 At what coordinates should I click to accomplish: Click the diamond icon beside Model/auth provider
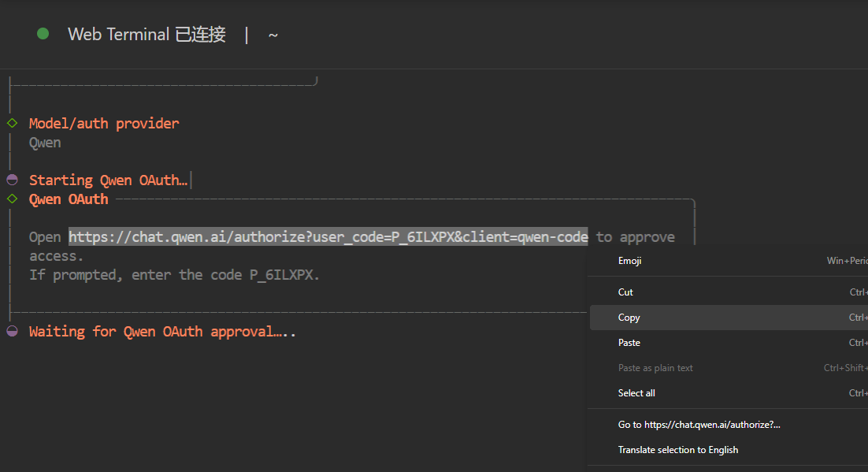click(x=12, y=123)
